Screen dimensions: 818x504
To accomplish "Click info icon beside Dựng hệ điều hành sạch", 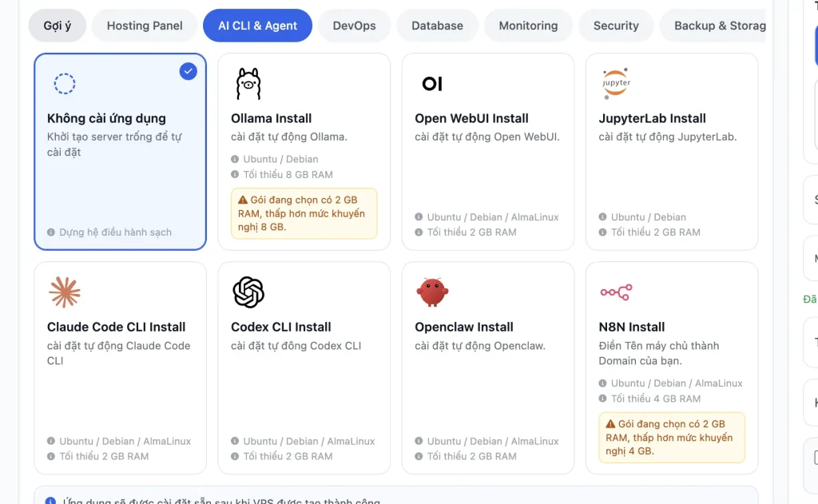I will coord(50,232).
